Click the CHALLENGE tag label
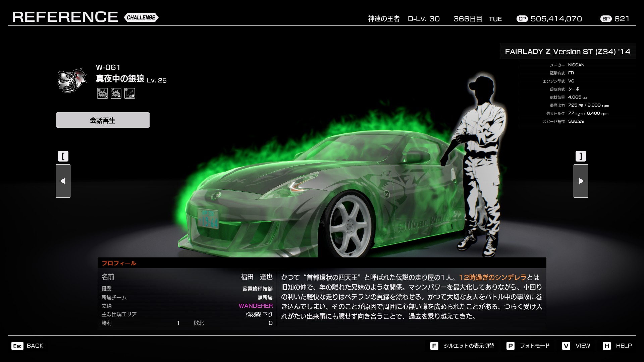 141,17
